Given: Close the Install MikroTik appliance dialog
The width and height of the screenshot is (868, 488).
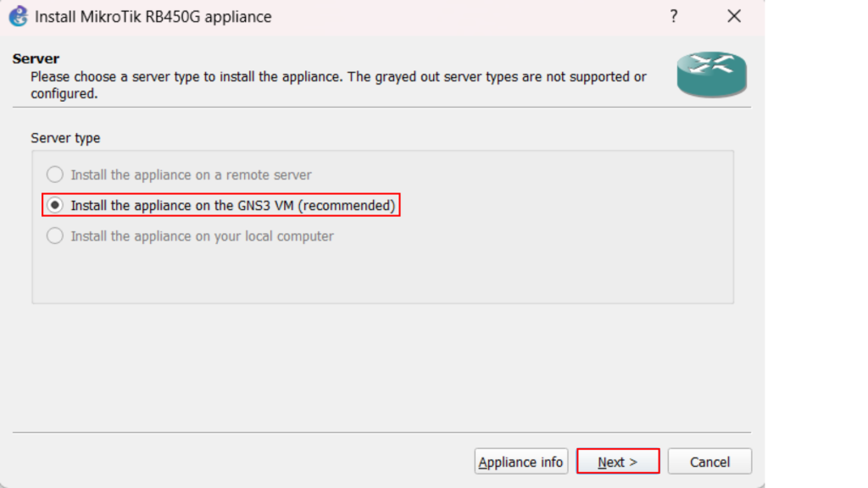Looking at the screenshot, I should (734, 16).
